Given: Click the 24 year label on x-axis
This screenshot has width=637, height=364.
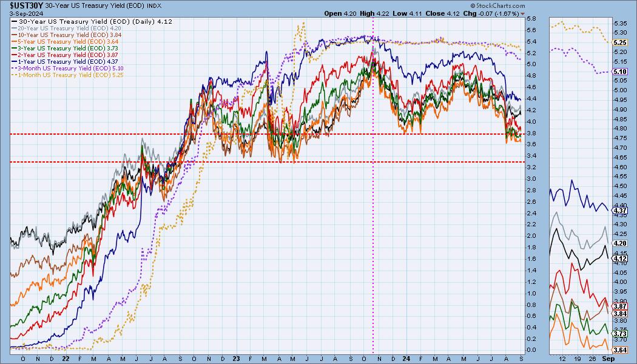Looking at the screenshot, I should (405, 359).
